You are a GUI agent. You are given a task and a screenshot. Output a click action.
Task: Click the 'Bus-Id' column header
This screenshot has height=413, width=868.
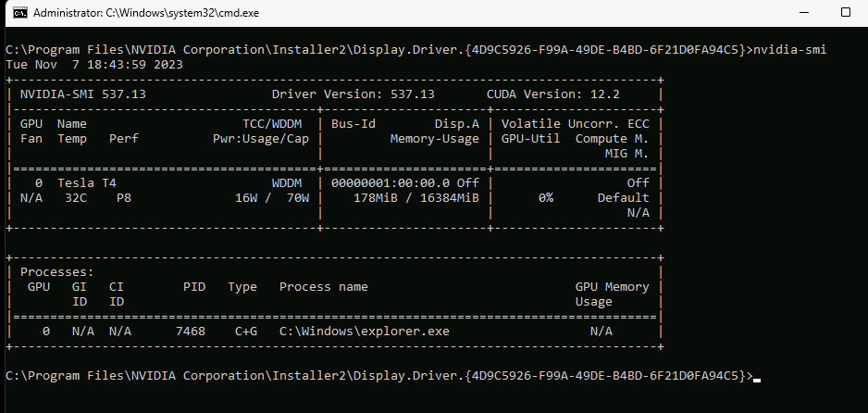click(x=353, y=123)
